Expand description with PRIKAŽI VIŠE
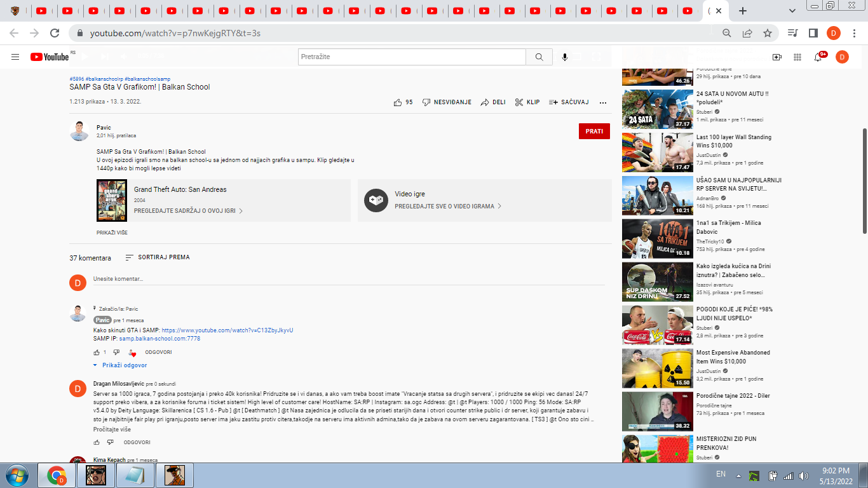 [112, 233]
